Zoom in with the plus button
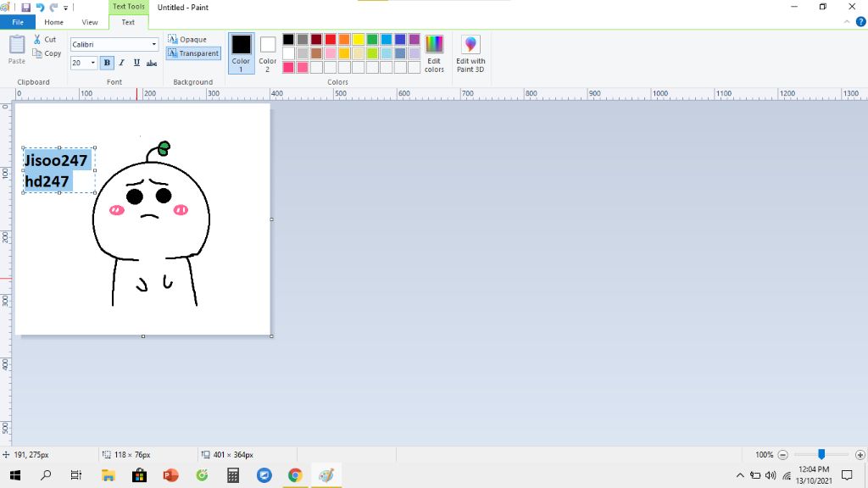This screenshot has width=868, height=488. [860, 455]
